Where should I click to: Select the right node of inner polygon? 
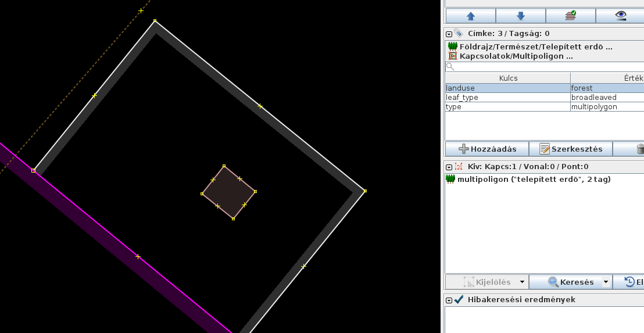[x=256, y=191]
